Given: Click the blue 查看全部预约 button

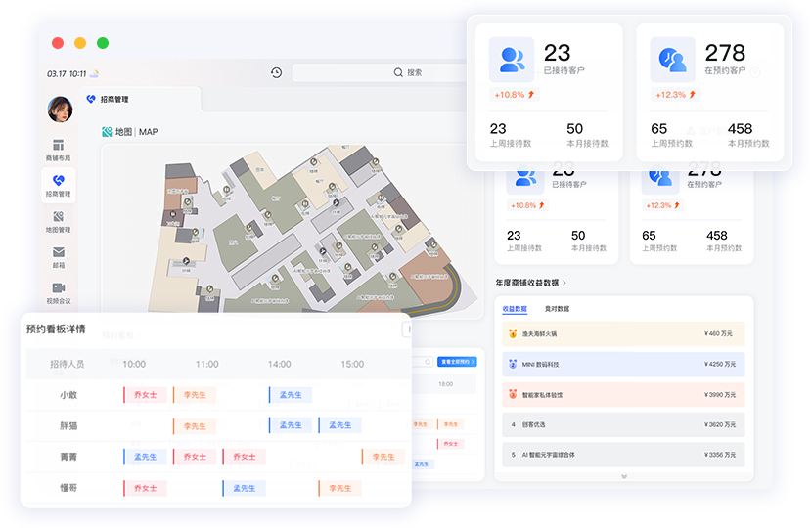Looking at the screenshot, I should click(x=457, y=362).
